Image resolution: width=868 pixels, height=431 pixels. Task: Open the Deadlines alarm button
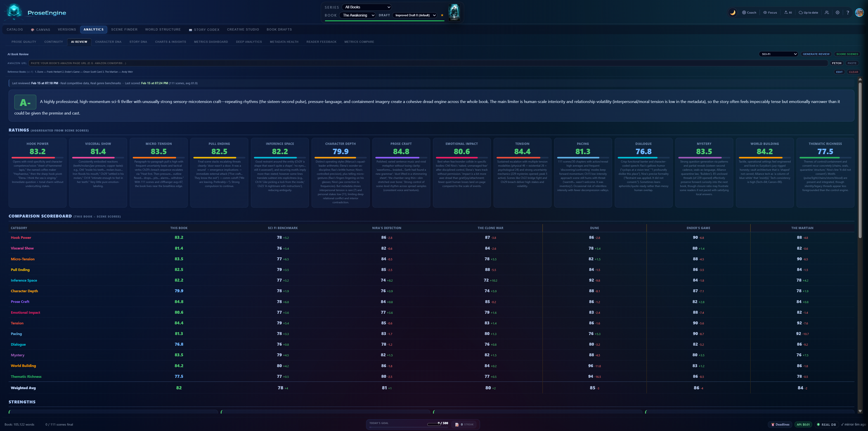click(780, 424)
